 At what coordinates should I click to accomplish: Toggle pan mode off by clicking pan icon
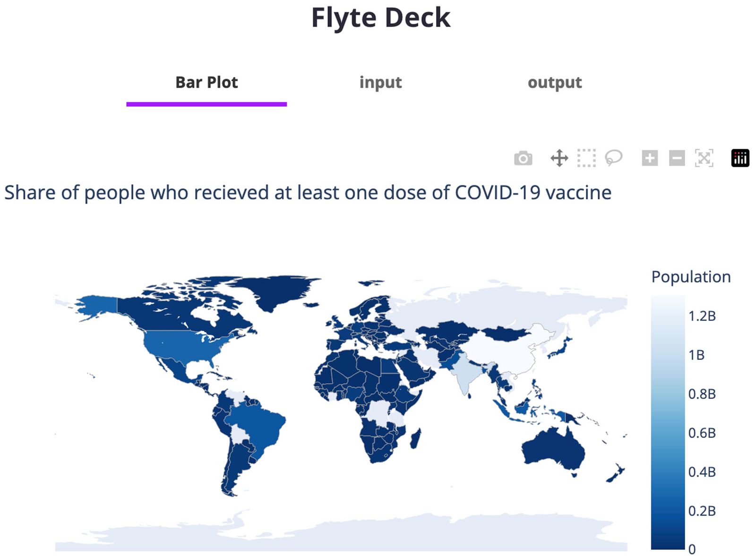pos(560,158)
